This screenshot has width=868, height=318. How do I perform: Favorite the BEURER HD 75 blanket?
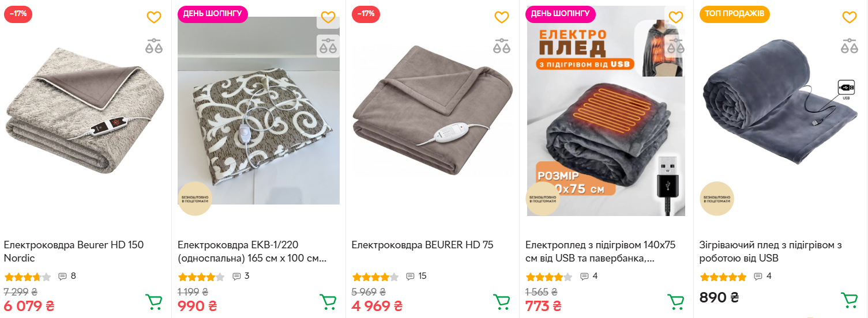[x=502, y=17]
